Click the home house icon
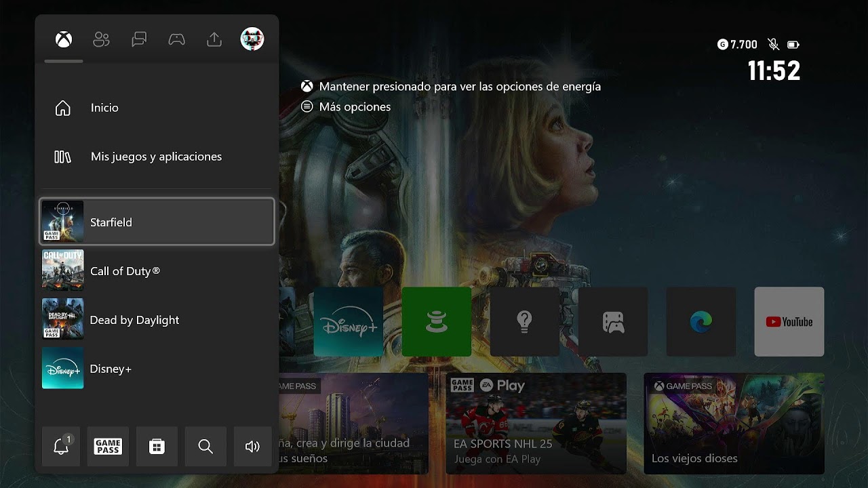Image resolution: width=868 pixels, height=488 pixels. coord(62,108)
